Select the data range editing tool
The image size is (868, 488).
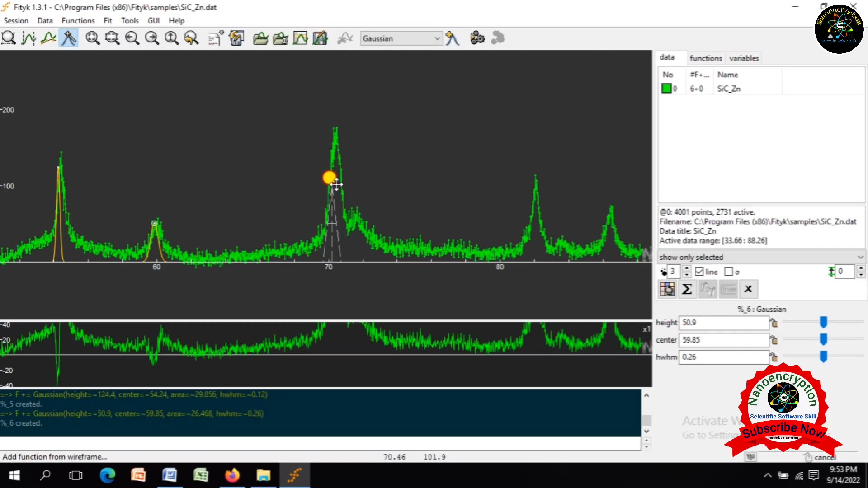28,38
